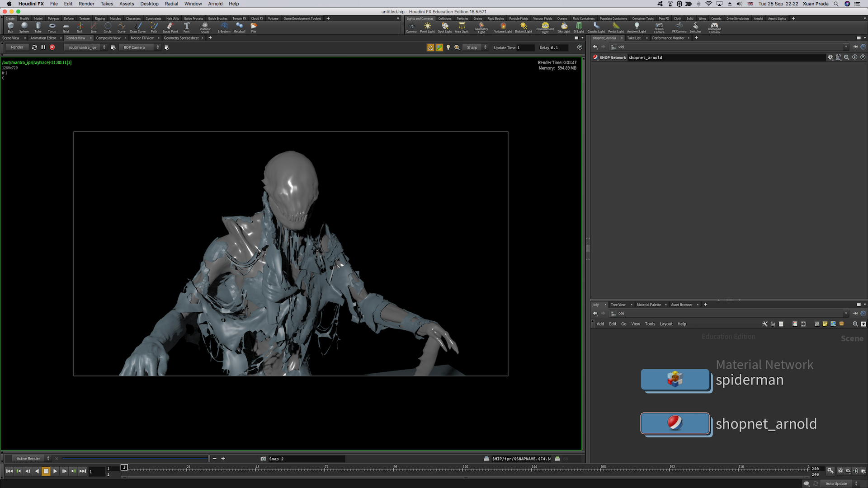Toggle the lightbulb icon in render view
Image resolution: width=868 pixels, height=488 pixels.
(x=448, y=47)
